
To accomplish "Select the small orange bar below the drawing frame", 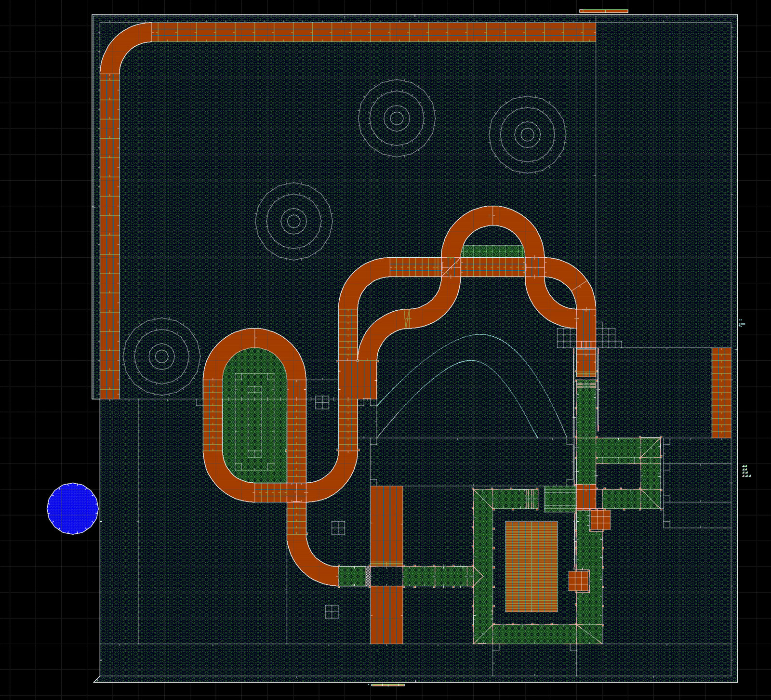I will [387, 685].
